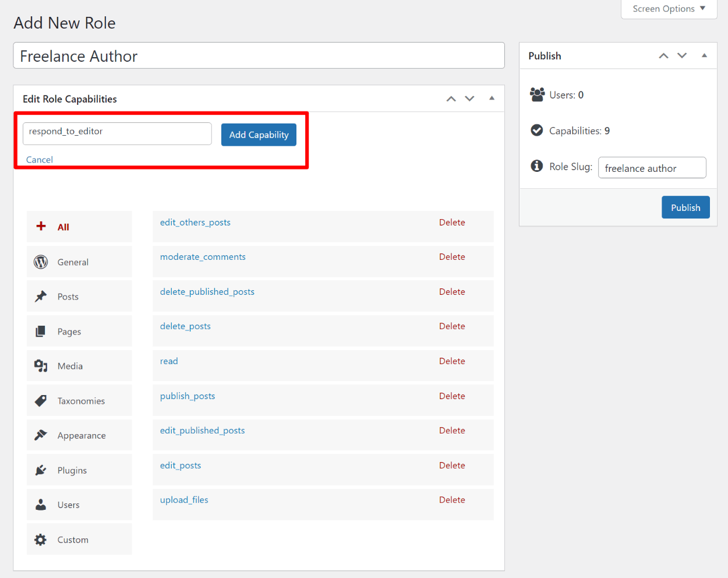Click the person icon beside Users
Screen dimensions: 728x578
click(41, 505)
